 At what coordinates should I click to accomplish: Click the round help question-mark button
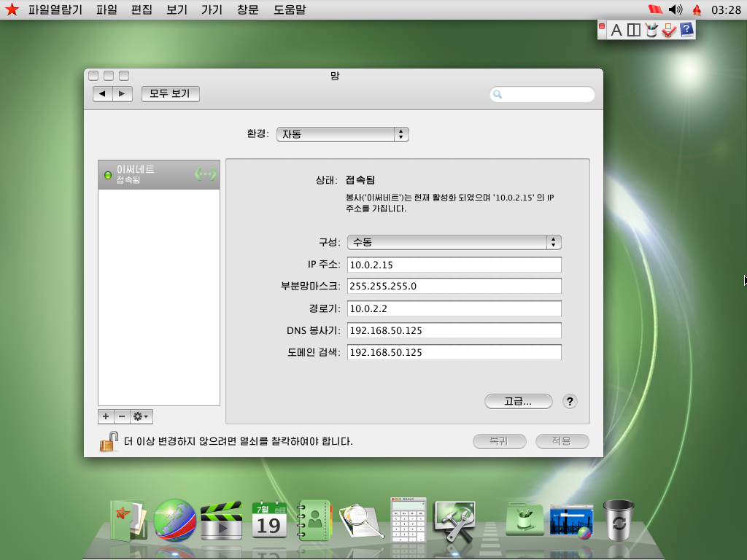570,402
